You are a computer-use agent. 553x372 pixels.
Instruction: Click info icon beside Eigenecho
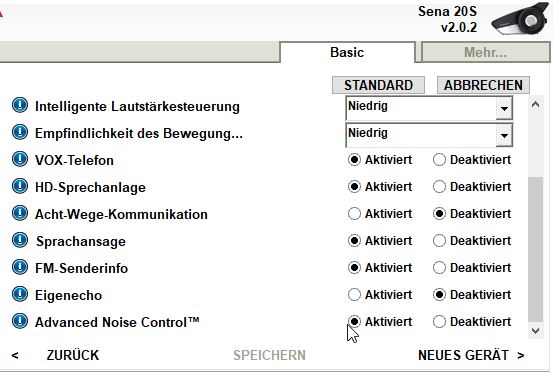(20, 294)
